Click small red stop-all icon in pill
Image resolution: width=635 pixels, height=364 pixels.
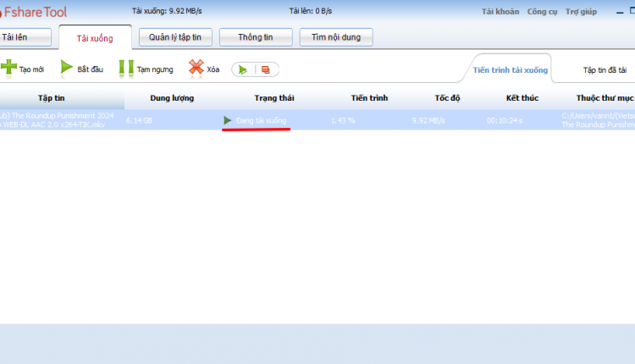click(266, 70)
